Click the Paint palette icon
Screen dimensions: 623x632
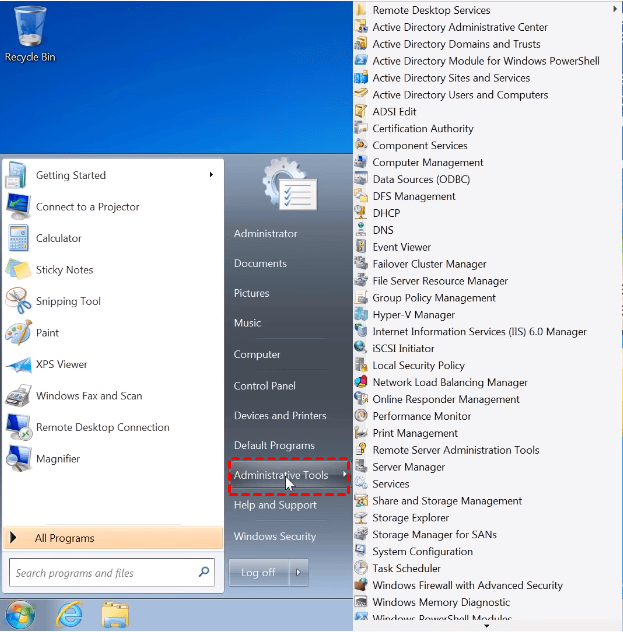18,333
